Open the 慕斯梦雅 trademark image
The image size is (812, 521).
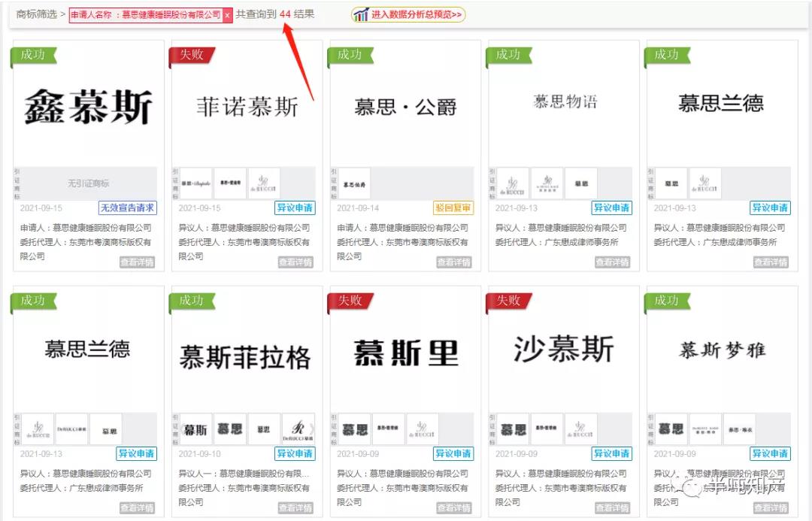click(722, 350)
